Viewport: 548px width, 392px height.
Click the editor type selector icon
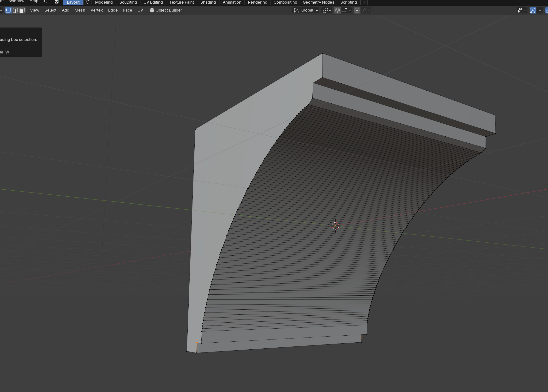1,10
